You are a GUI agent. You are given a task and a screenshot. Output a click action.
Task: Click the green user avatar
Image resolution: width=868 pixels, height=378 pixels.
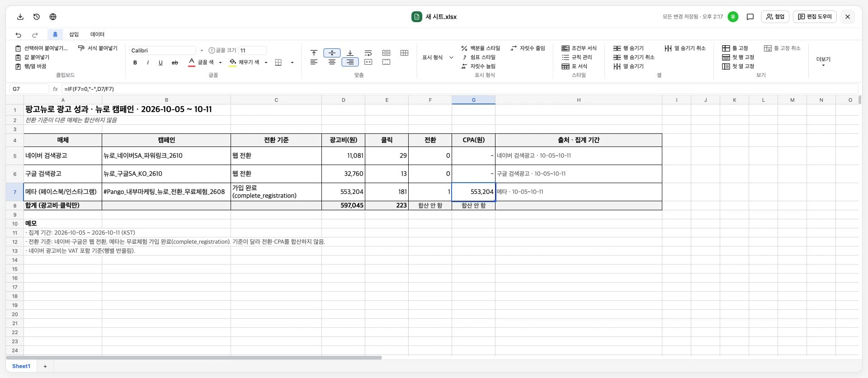point(733,17)
